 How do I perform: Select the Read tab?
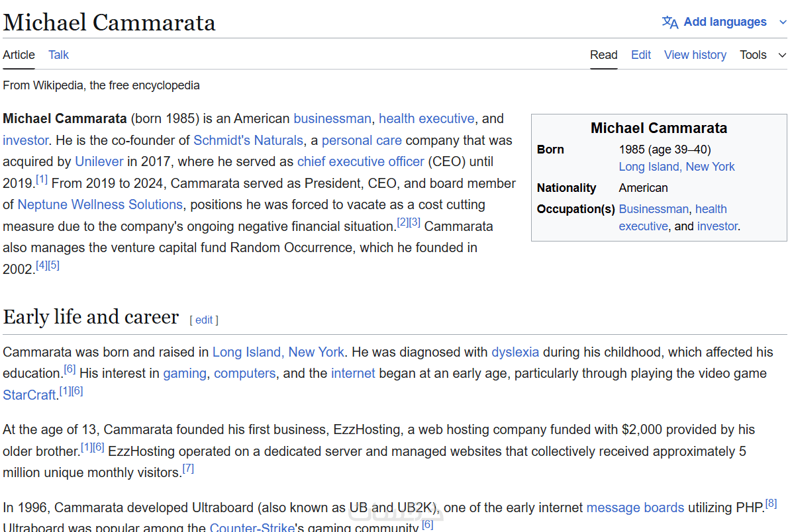coord(603,55)
